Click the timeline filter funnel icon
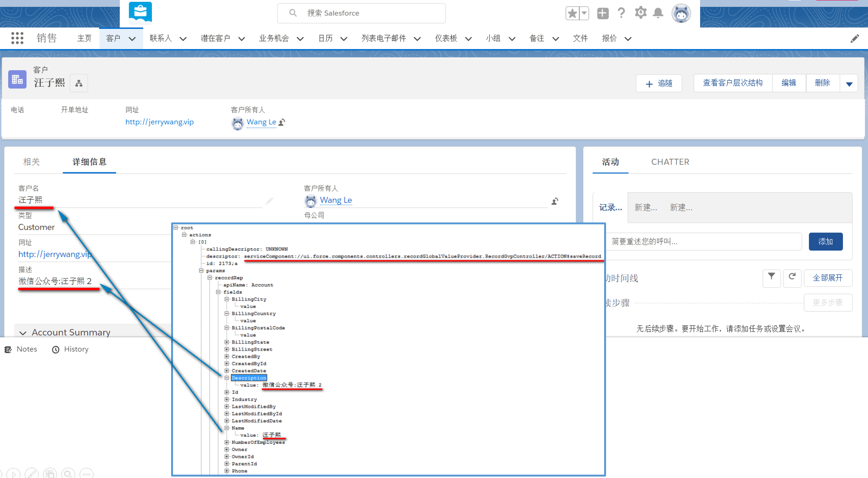This screenshot has width=868, height=478. [x=771, y=278]
